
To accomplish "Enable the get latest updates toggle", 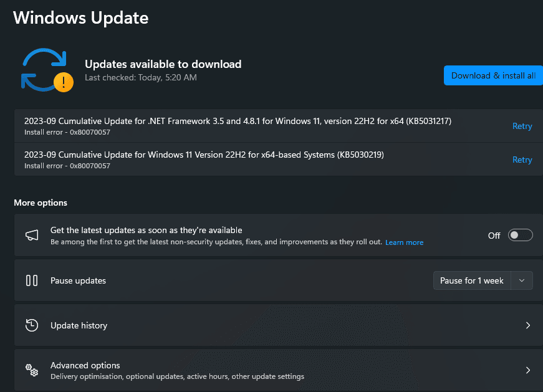I will tap(520, 236).
